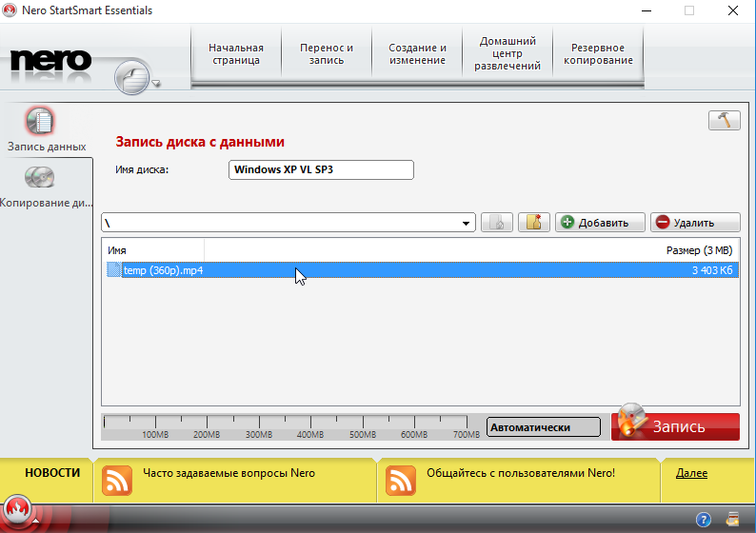
Task: Click the disc capacity scale bar
Action: pos(291,427)
